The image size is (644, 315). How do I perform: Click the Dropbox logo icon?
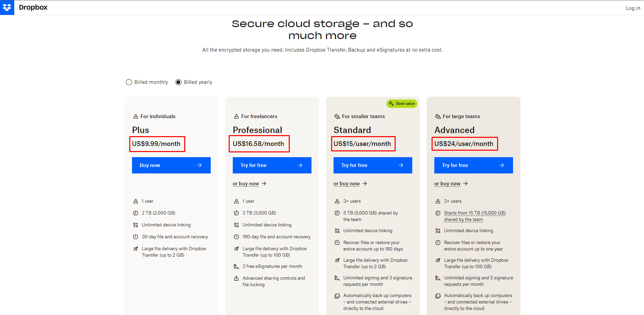7,7
